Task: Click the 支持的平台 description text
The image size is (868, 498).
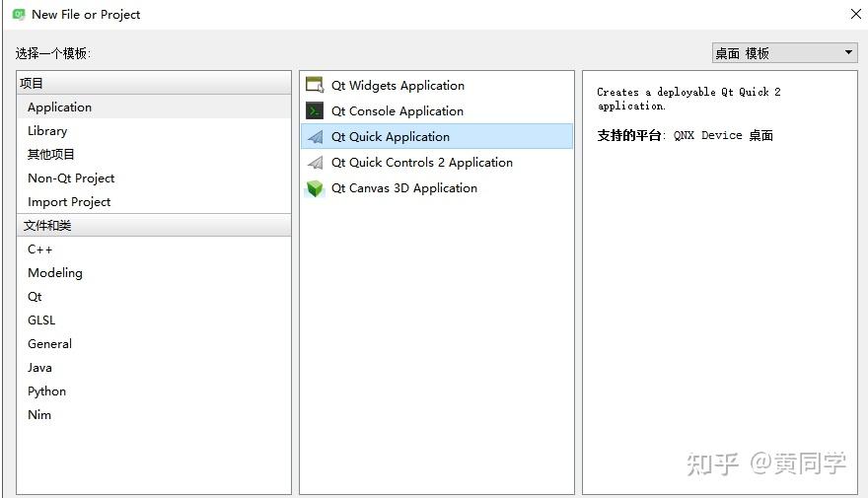Action: click(x=685, y=135)
